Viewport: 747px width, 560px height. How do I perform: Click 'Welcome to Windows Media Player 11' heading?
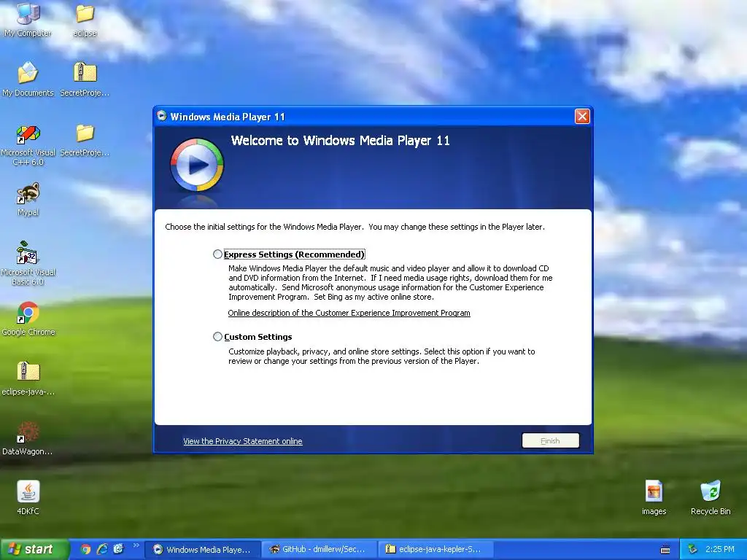340,141
